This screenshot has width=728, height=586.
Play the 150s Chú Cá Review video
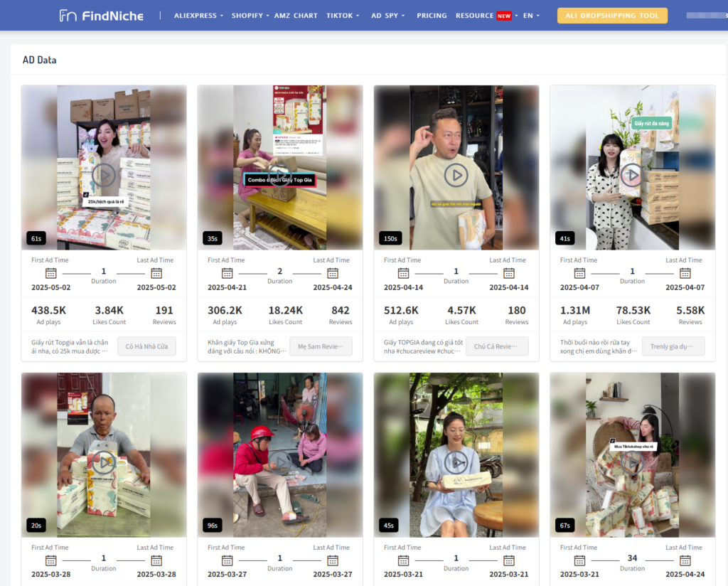[x=456, y=175]
